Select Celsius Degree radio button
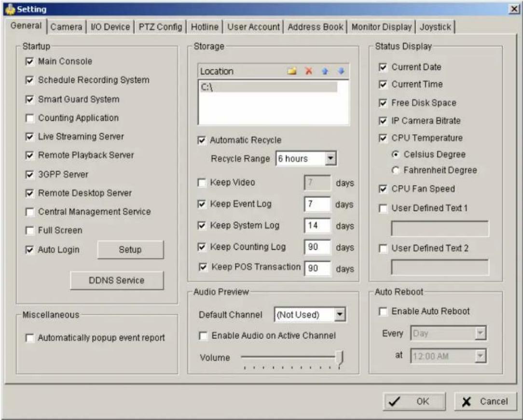Image resolution: width=523 pixels, height=420 pixels. coord(396,154)
